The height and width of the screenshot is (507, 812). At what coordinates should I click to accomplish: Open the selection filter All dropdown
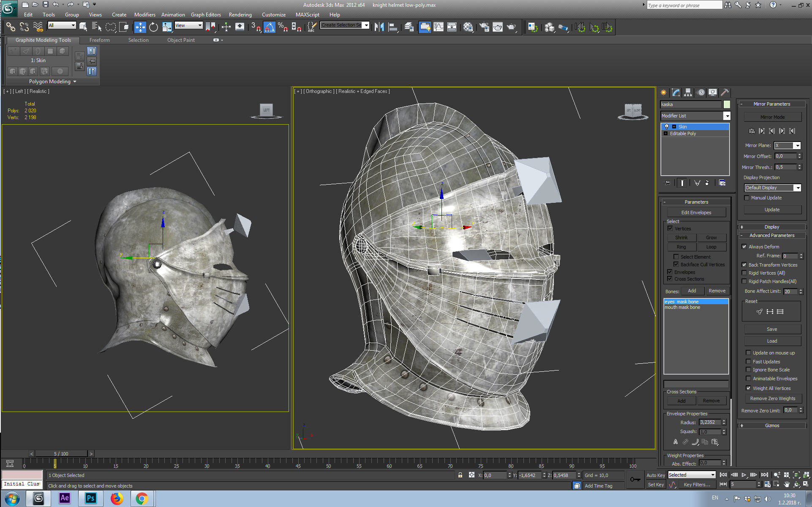point(62,25)
